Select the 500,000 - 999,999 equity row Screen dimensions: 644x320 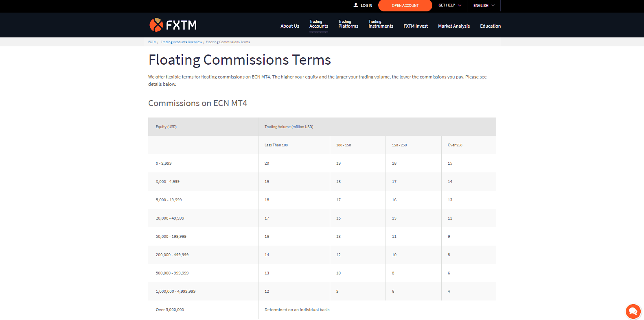pos(322,273)
